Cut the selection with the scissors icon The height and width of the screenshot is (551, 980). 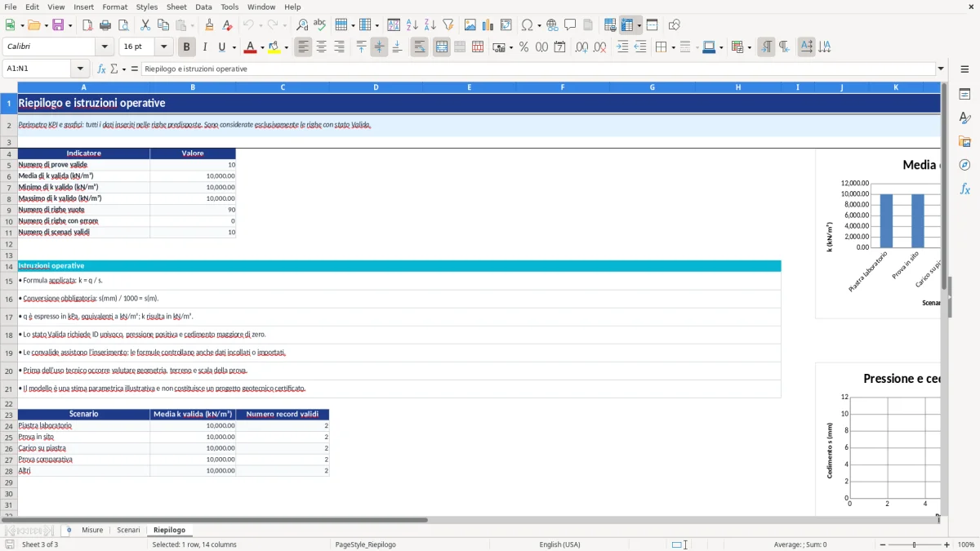pos(145,25)
